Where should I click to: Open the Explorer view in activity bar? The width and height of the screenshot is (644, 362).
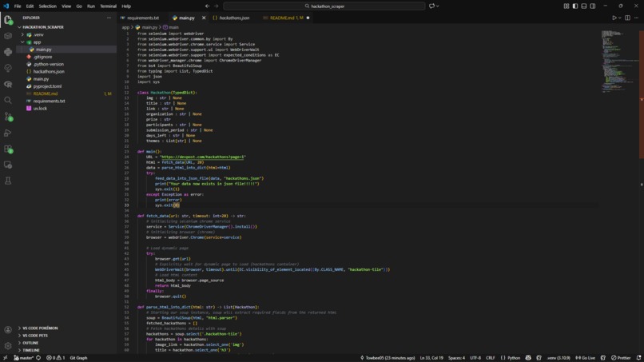(8, 20)
